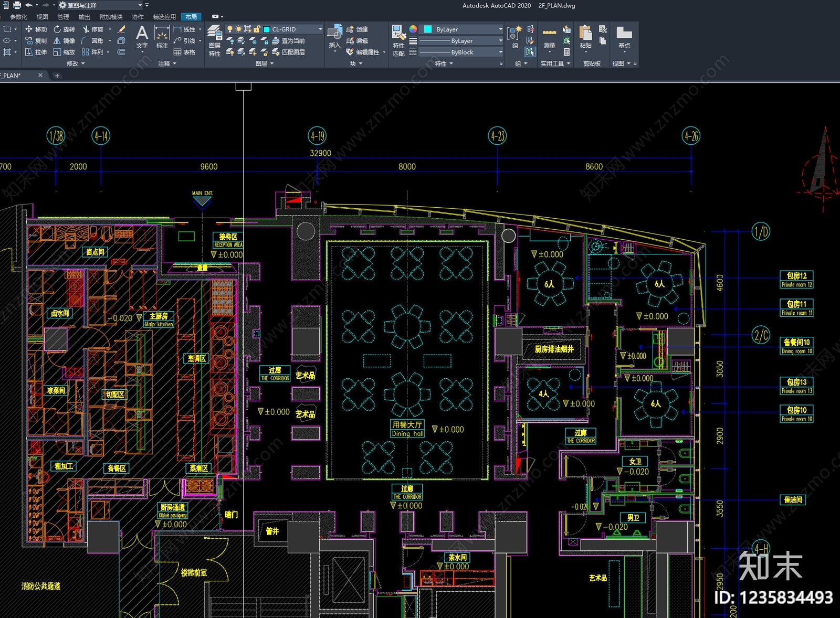The image size is (840, 618).
Task: Click the Insert block (插入) icon
Action: tap(334, 37)
